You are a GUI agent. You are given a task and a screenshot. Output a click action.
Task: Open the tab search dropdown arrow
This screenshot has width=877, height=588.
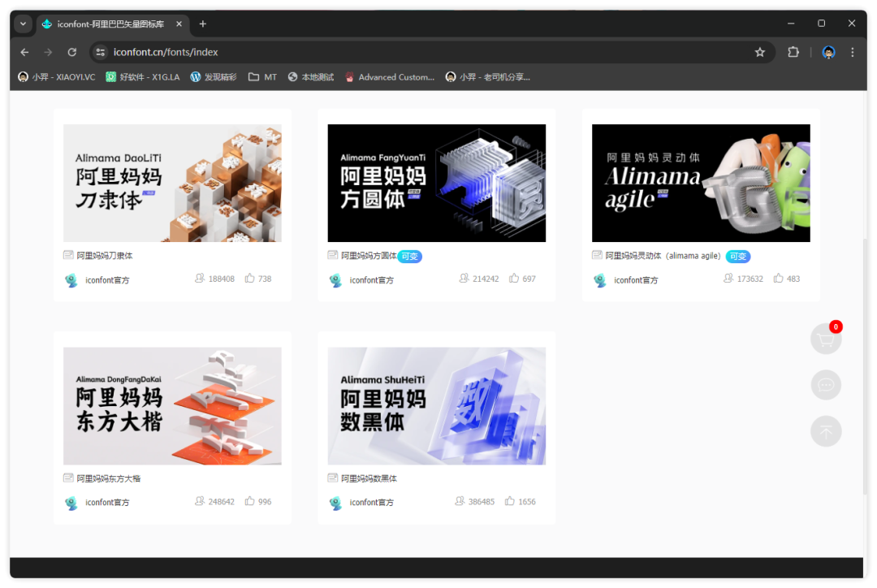click(23, 24)
